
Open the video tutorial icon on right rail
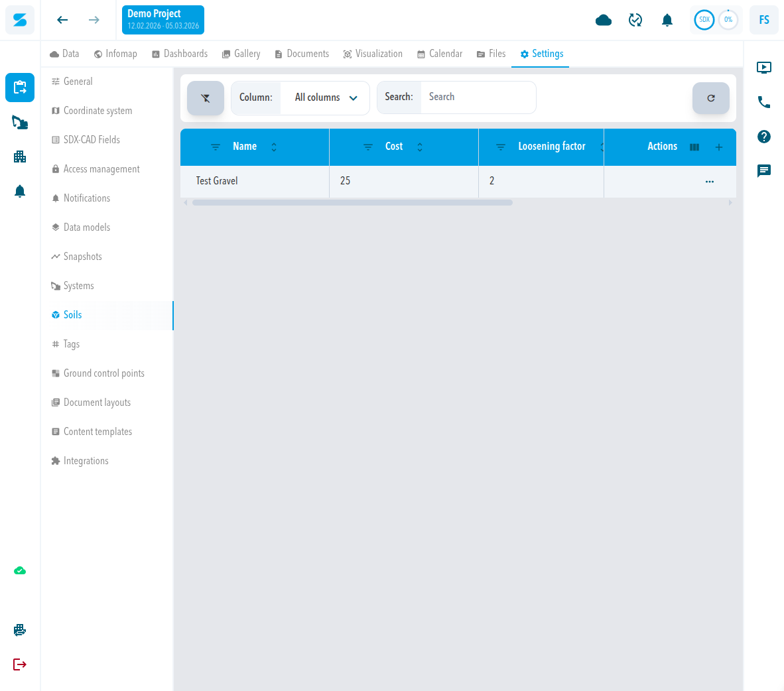[x=764, y=68]
